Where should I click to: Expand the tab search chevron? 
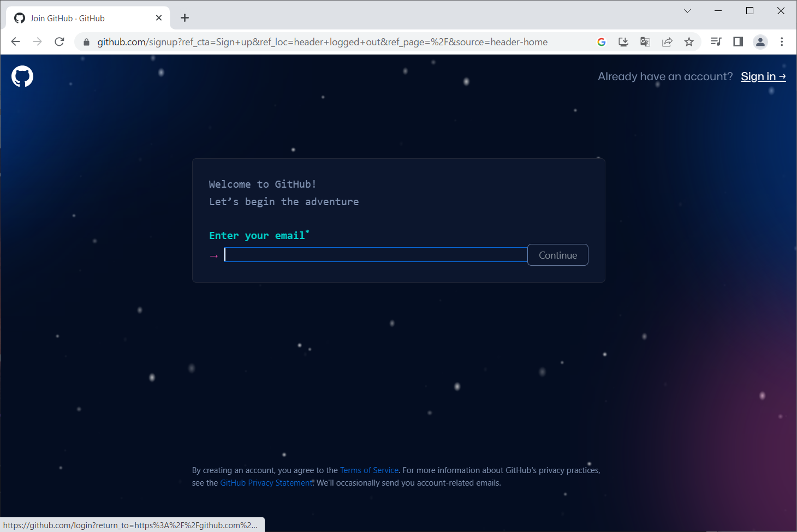[687, 11]
